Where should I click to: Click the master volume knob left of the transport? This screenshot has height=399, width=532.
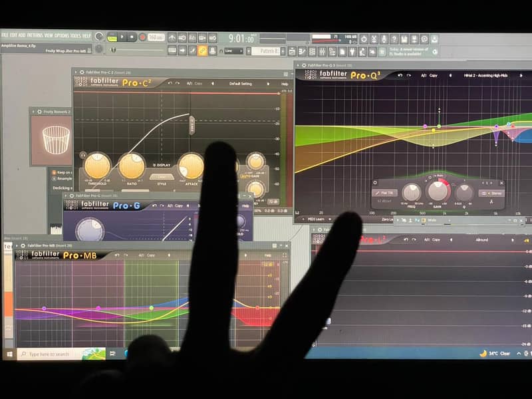[x=98, y=36]
